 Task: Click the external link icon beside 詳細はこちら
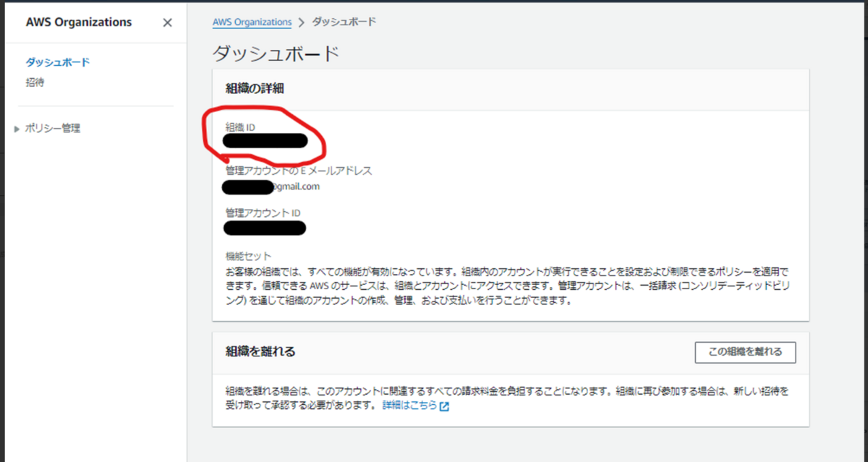pos(445,406)
